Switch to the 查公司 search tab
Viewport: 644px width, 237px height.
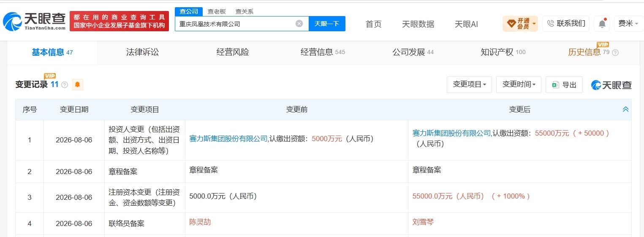(188, 12)
